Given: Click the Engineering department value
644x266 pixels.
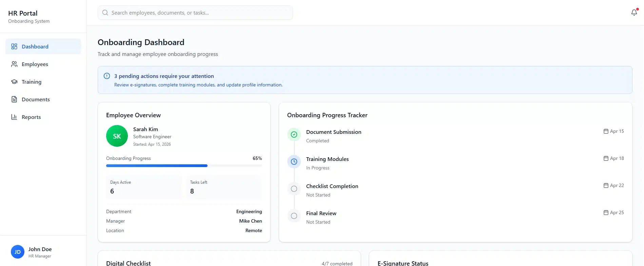Looking at the screenshot, I should coord(249,211).
